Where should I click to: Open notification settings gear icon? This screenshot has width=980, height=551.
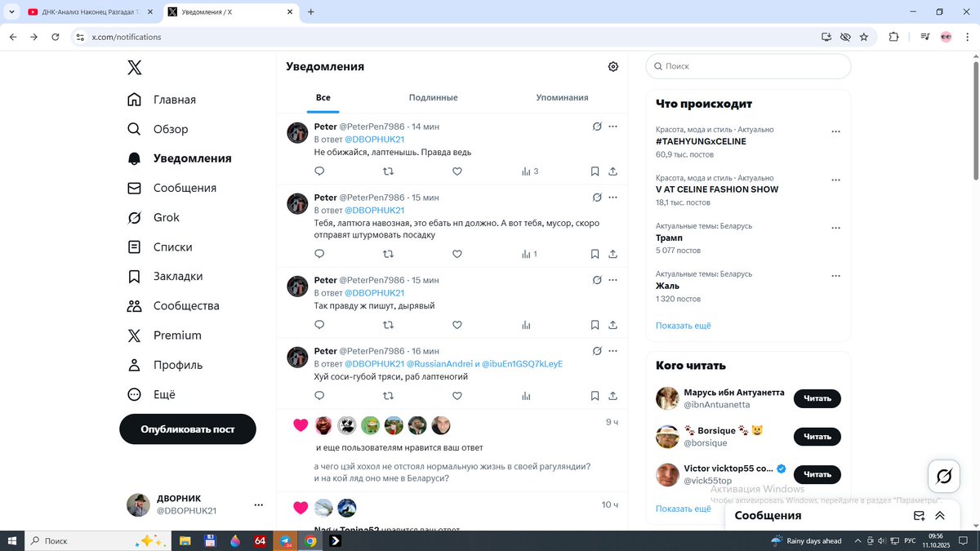(613, 67)
